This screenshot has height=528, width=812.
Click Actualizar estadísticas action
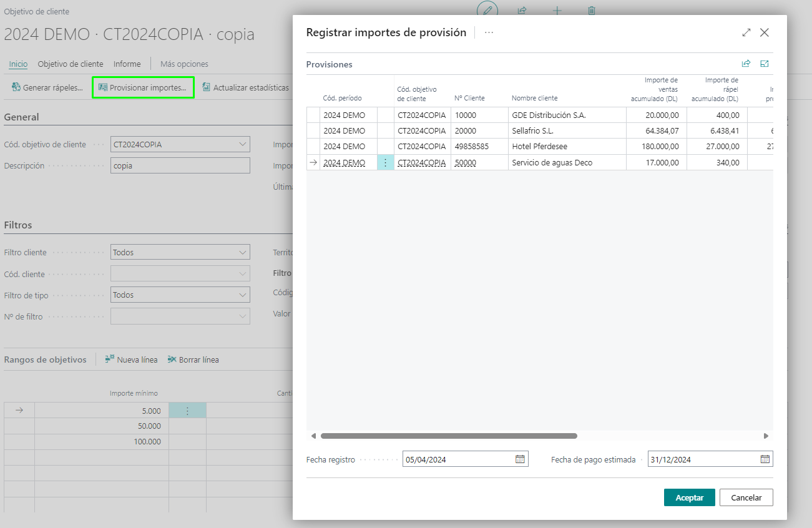coord(245,87)
